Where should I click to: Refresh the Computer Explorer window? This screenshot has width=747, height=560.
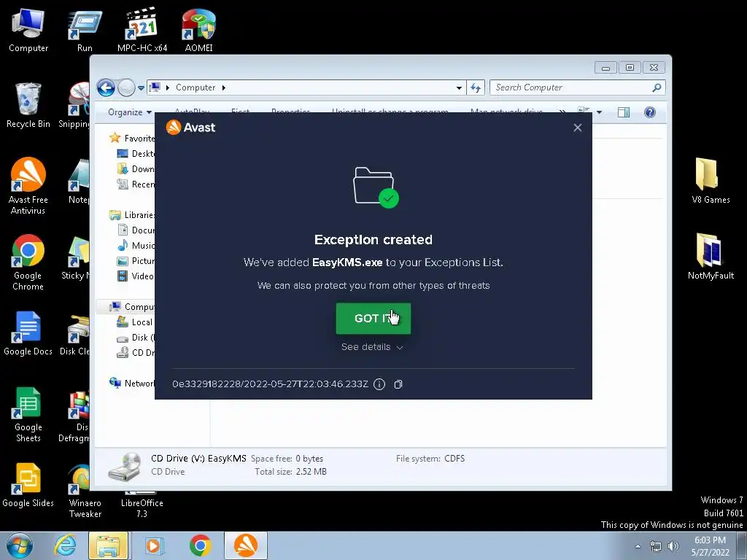[476, 87]
